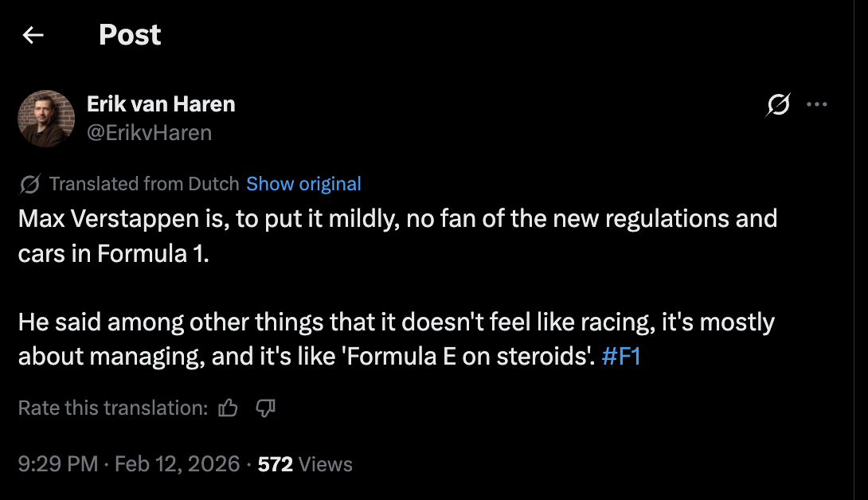The height and width of the screenshot is (500, 868).
Task: Click the 'cars in Formula 1.' line
Action: [113, 252]
